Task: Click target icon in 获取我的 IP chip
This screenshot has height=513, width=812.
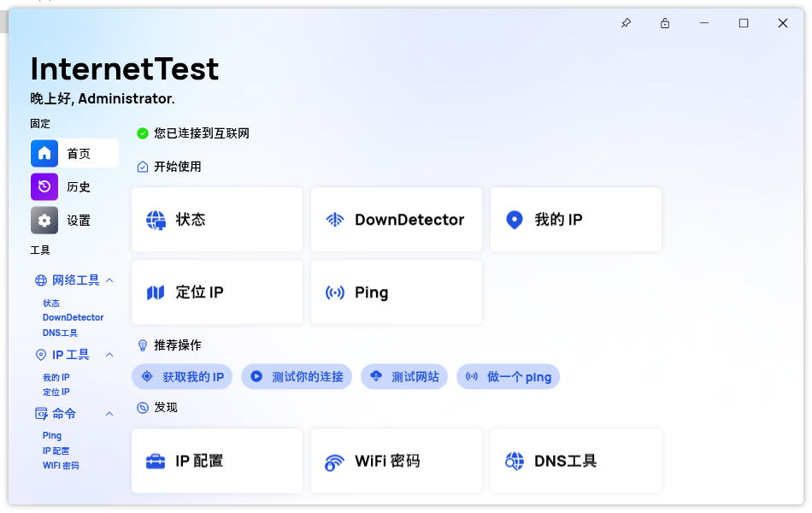Action: [147, 377]
